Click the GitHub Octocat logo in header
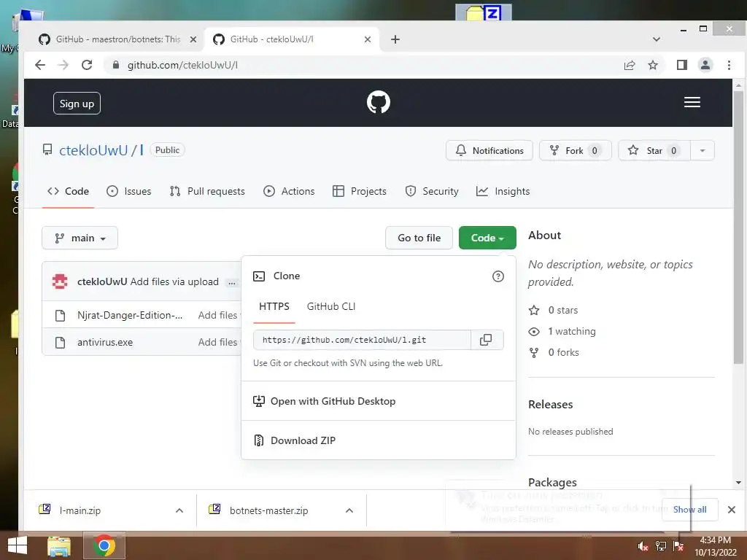Image resolution: width=747 pixels, height=560 pixels. point(379,102)
